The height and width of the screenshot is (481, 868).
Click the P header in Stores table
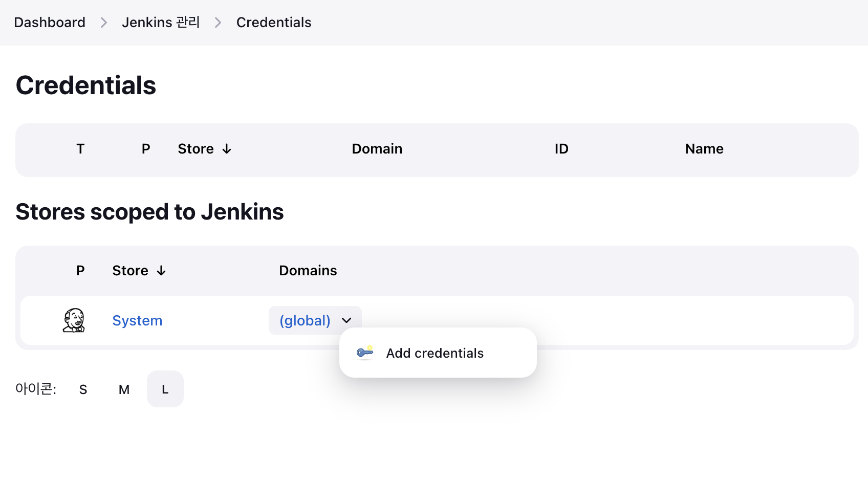[80, 271]
